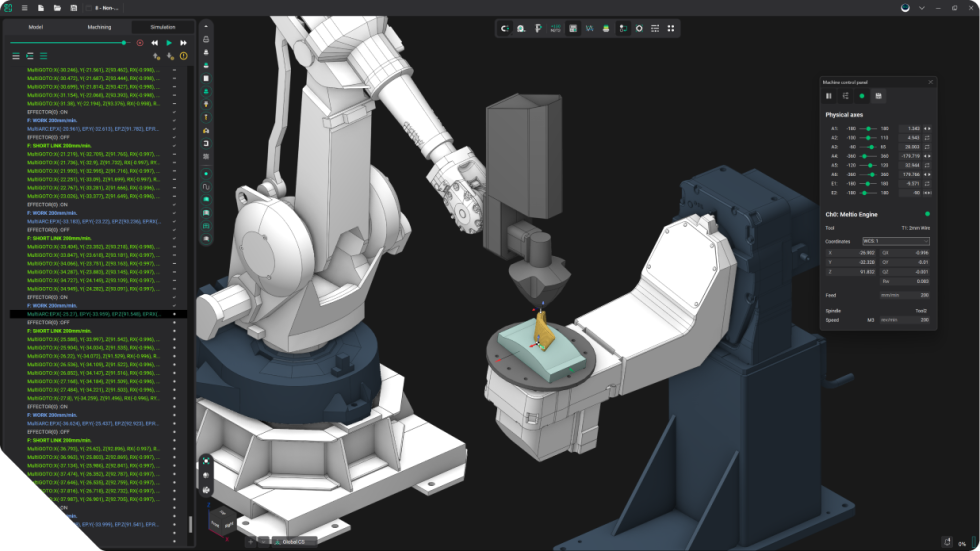This screenshot has height=551, width=980.
Task: Toggle the green dot icon in vertical toolbar
Action: click(206, 174)
